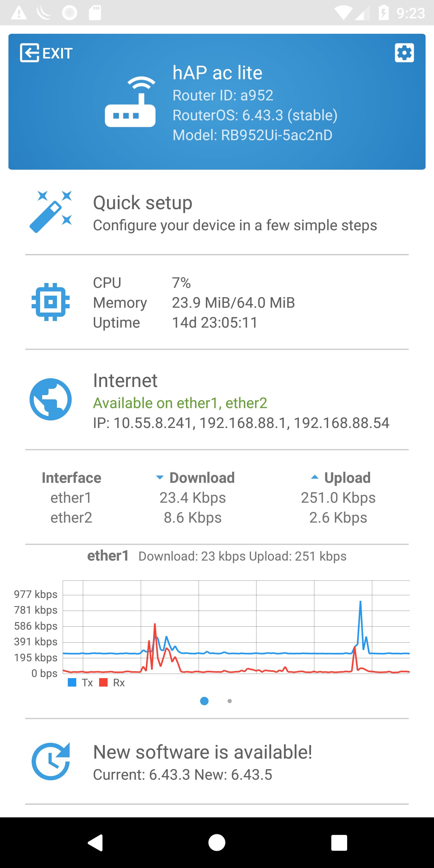Open New software is available link
Viewport: 434px width, 868px height.
[203, 752]
